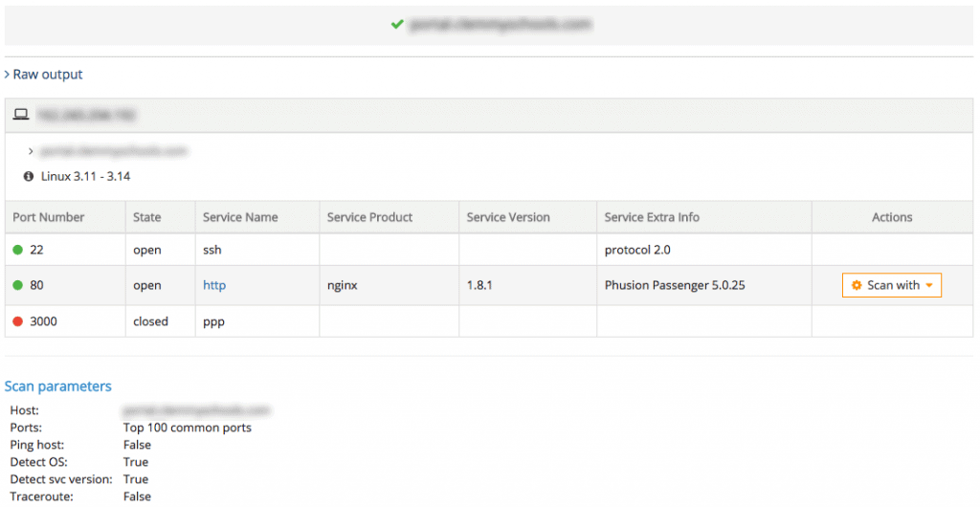
Task: Select the ppp service name cell
Action: coord(257,321)
